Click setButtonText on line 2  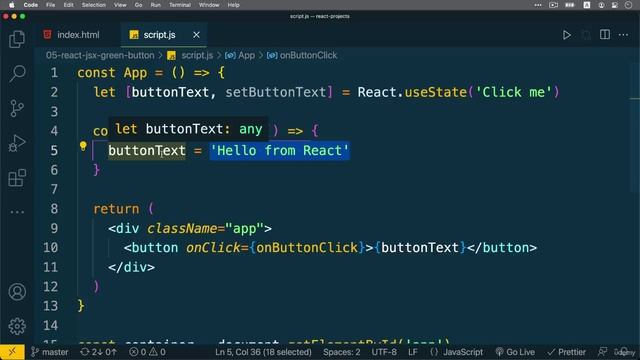pyautogui.click(x=276, y=92)
